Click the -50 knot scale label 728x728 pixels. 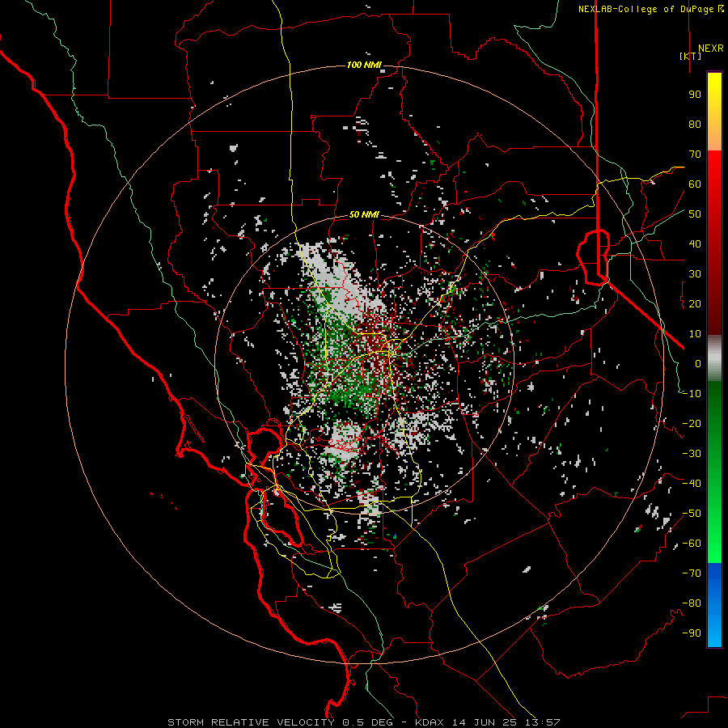point(692,514)
